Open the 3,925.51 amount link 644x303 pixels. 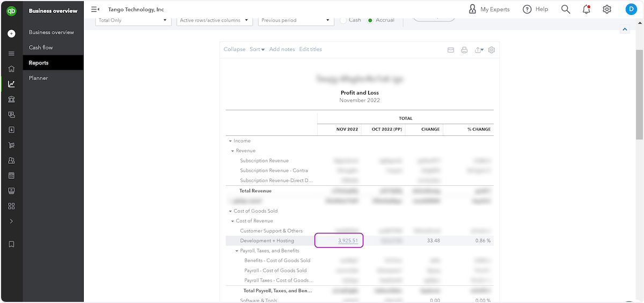click(x=348, y=241)
